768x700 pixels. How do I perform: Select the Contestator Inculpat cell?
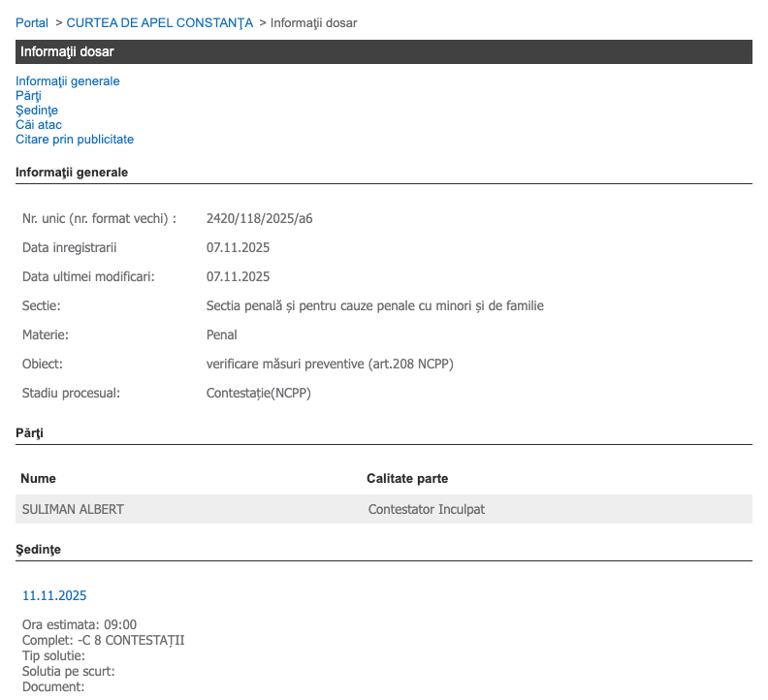[426, 509]
